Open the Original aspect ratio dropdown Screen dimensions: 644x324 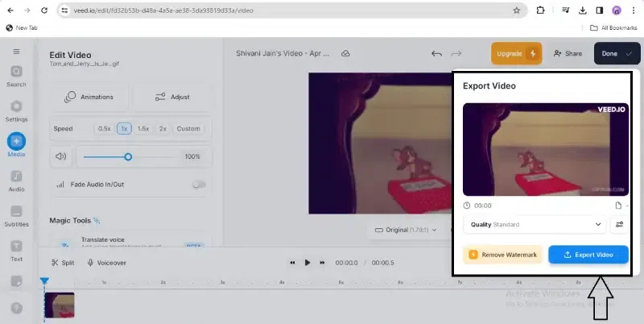[x=406, y=230]
